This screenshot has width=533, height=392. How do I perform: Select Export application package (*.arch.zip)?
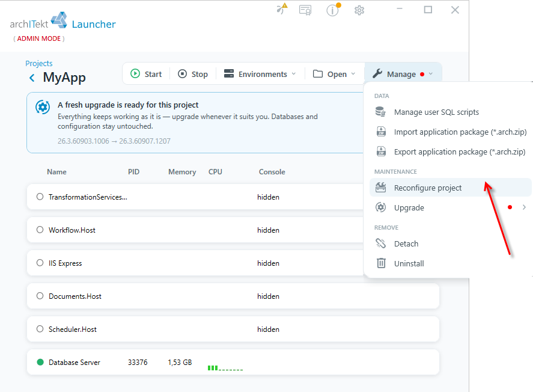pyautogui.click(x=460, y=152)
